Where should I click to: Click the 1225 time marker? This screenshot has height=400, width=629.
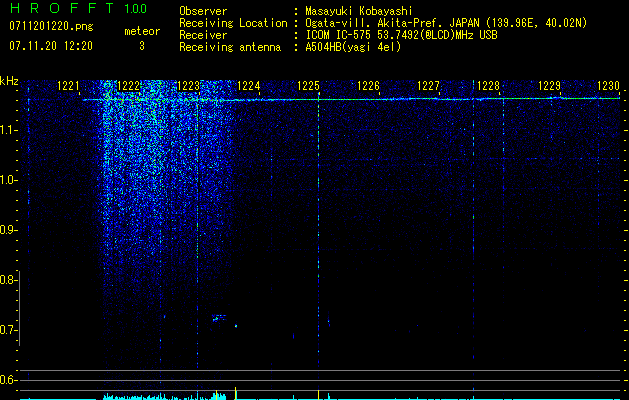[x=309, y=86]
